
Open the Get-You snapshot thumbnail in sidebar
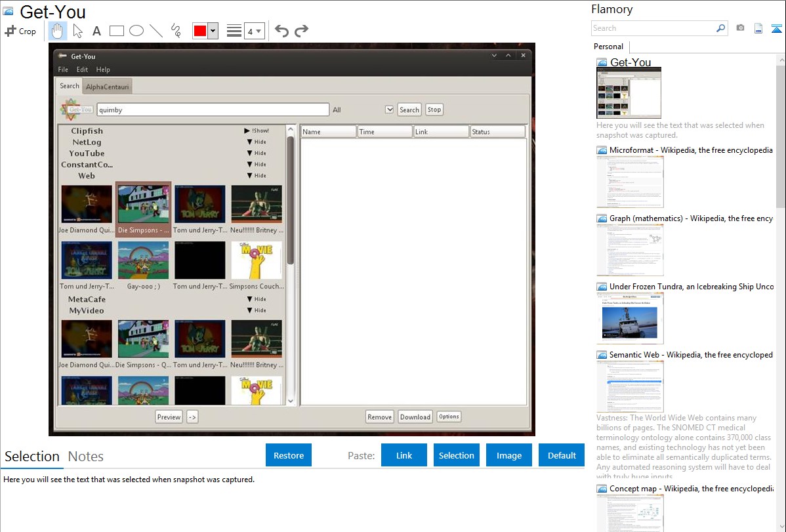pyautogui.click(x=629, y=93)
